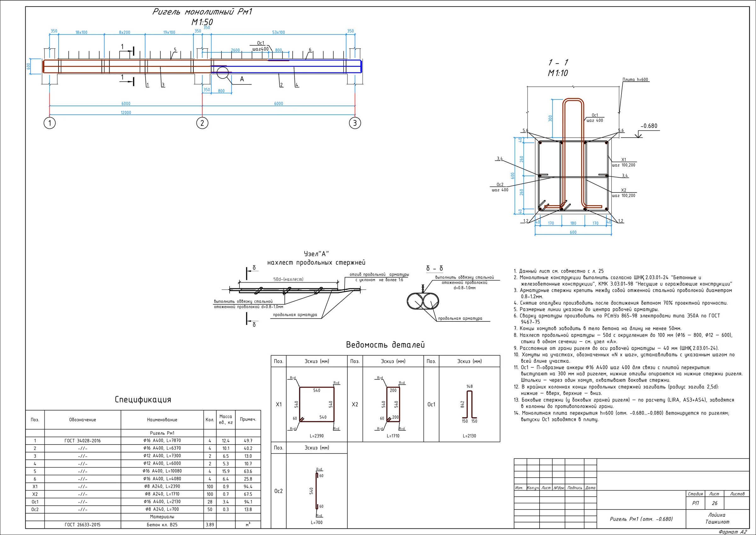Select the "Узел А" detail heading
This screenshot has height=535, width=756.
[316, 254]
